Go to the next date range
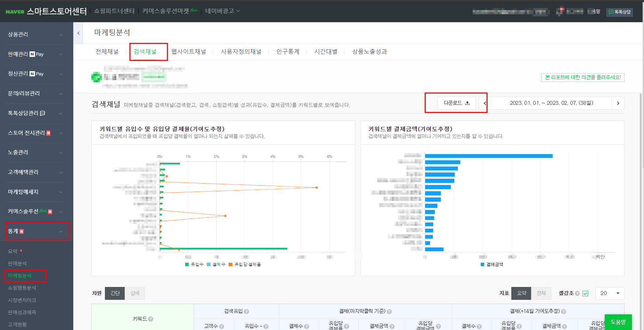This screenshot has width=644, height=330. pyautogui.click(x=618, y=103)
